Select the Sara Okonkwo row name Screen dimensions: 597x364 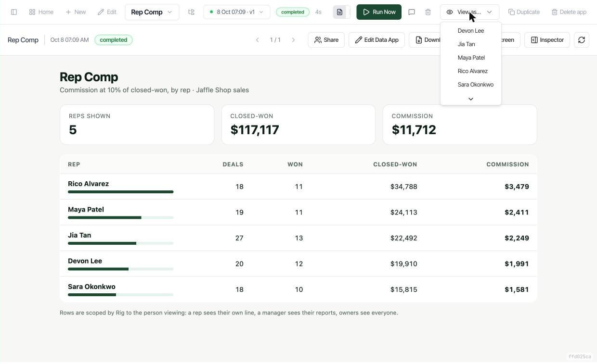[91, 287]
